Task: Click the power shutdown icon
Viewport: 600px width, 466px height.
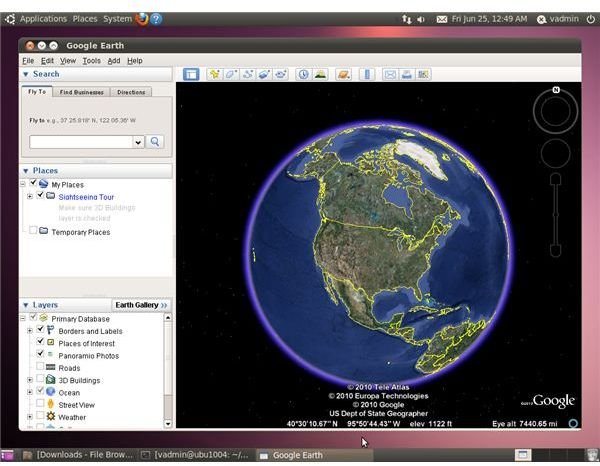Action: [591, 19]
